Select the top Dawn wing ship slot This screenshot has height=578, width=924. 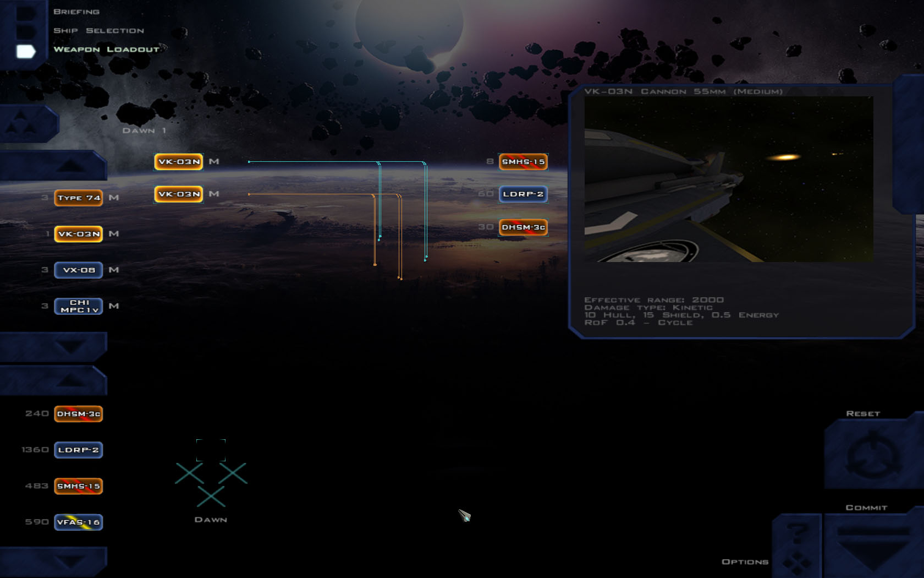(x=211, y=450)
